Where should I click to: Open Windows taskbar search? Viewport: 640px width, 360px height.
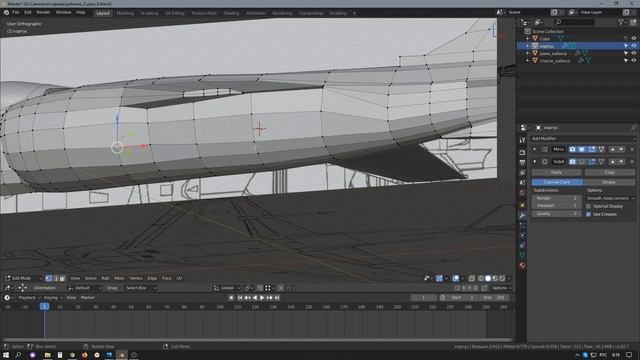18,355
